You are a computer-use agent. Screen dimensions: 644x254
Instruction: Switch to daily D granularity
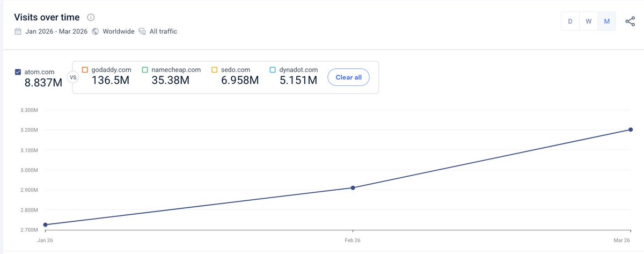[x=570, y=21]
